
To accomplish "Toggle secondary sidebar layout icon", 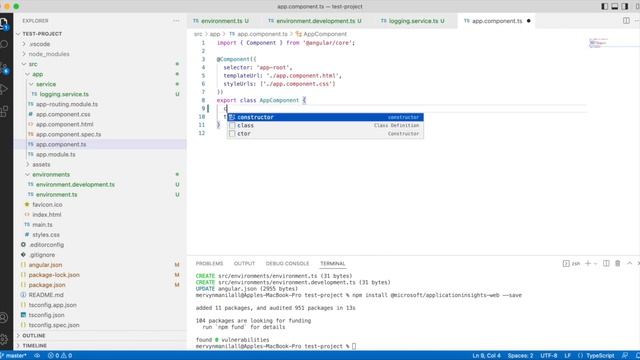I will 625,7.
